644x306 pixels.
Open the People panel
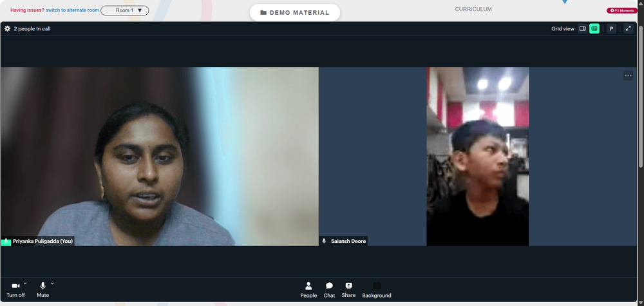(x=308, y=290)
